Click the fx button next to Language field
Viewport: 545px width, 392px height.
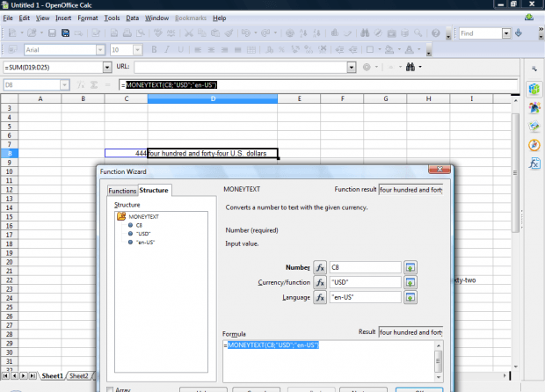click(x=320, y=297)
